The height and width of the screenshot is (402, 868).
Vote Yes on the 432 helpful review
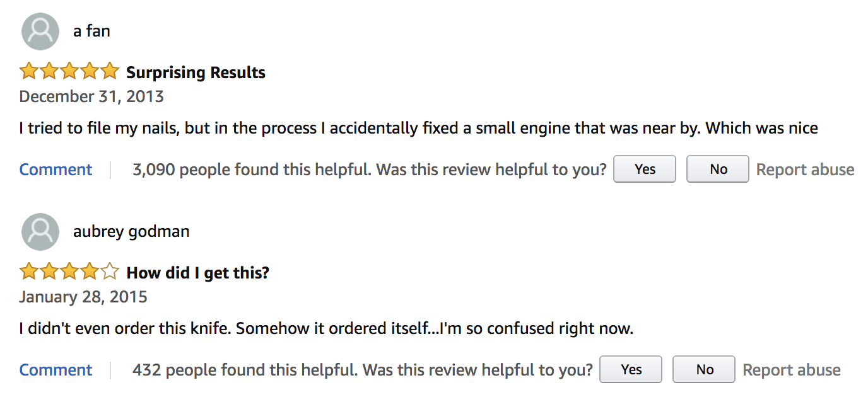[631, 369]
